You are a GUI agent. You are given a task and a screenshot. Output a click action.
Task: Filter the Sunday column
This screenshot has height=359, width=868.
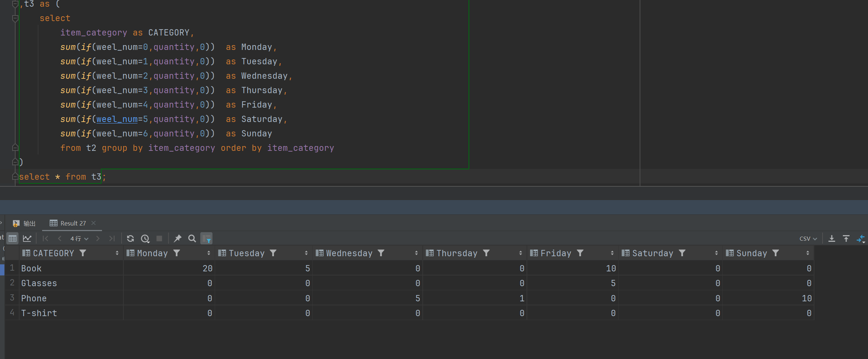[776, 253]
